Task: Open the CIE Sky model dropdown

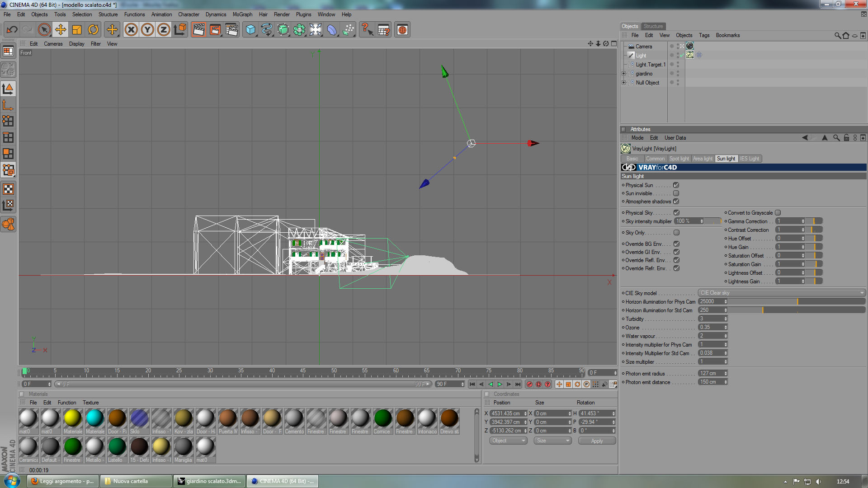Action: tap(781, 293)
